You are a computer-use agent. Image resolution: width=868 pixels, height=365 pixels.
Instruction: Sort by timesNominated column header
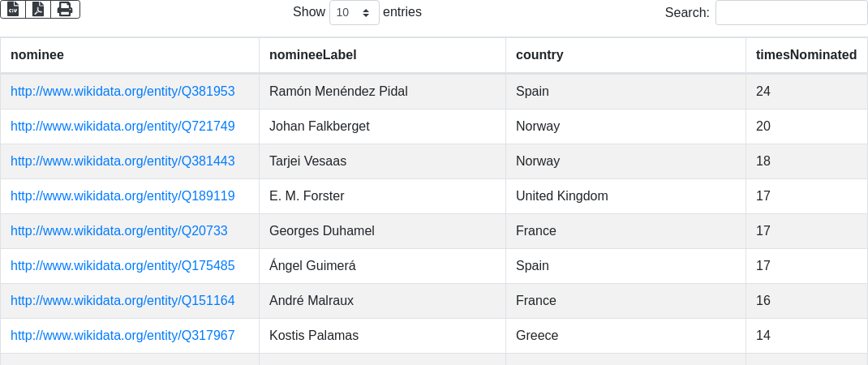click(806, 55)
